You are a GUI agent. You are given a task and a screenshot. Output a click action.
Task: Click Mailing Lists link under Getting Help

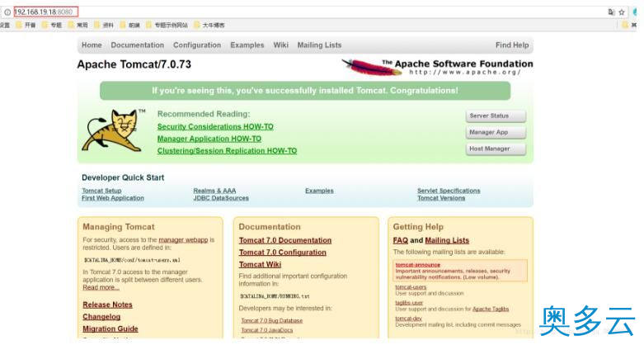click(x=447, y=240)
